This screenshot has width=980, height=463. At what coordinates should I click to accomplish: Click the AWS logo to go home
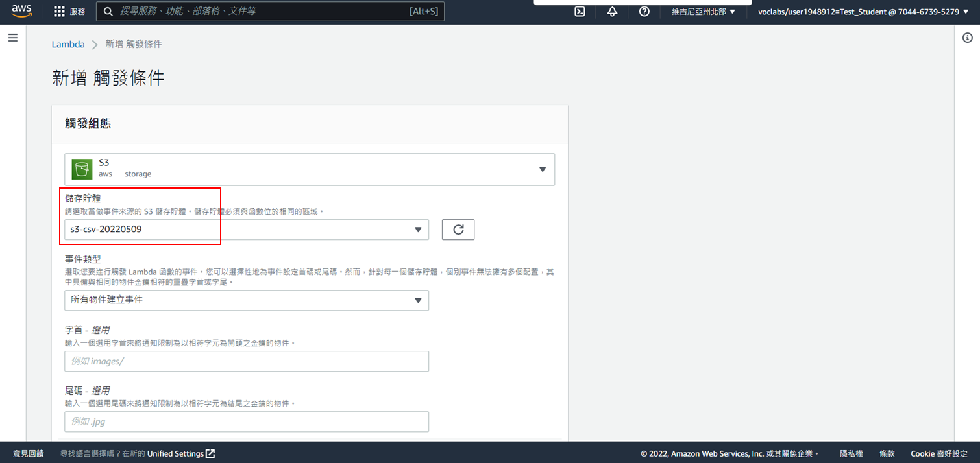(x=21, y=11)
